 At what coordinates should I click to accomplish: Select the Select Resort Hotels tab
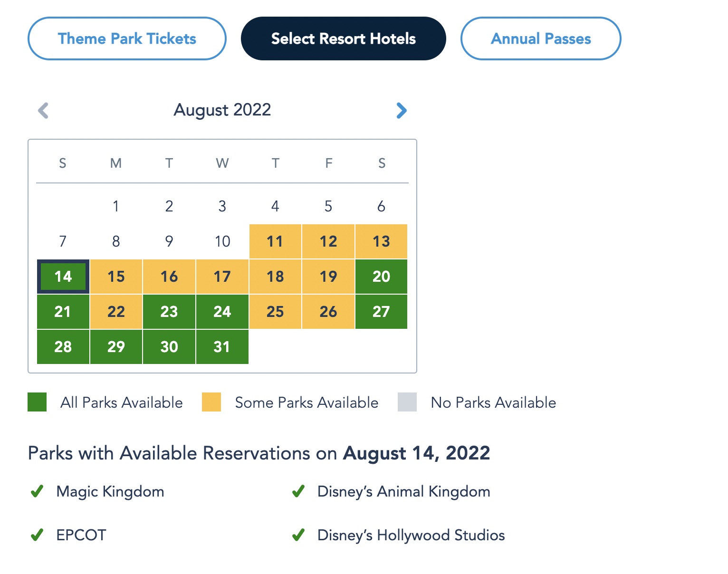(x=343, y=38)
